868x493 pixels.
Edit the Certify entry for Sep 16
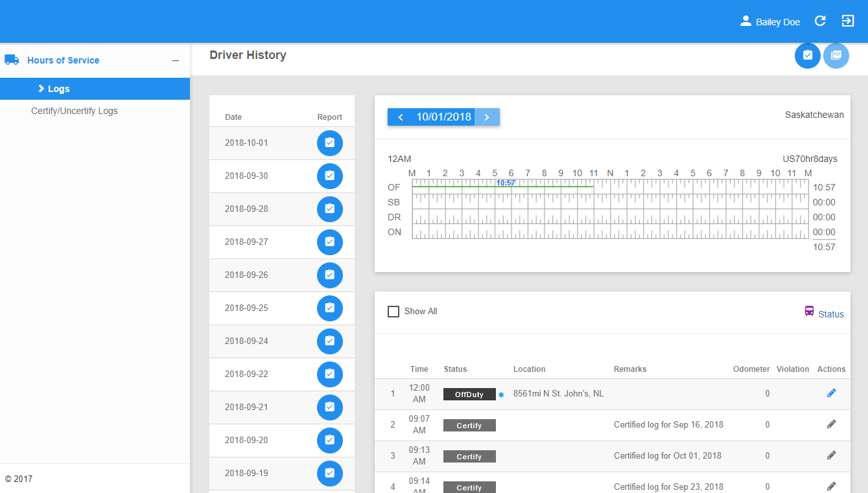click(x=832, y=424)
